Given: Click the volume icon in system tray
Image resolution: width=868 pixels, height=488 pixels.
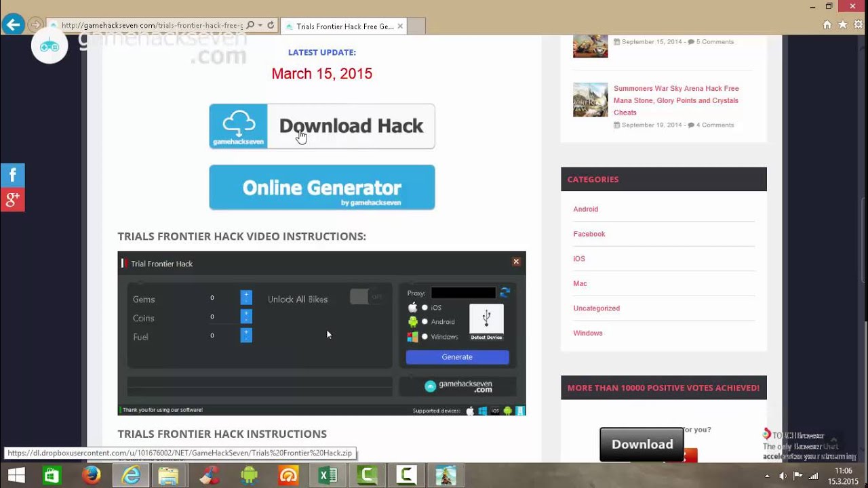Looking at the screenshot, I should point(783,476).
